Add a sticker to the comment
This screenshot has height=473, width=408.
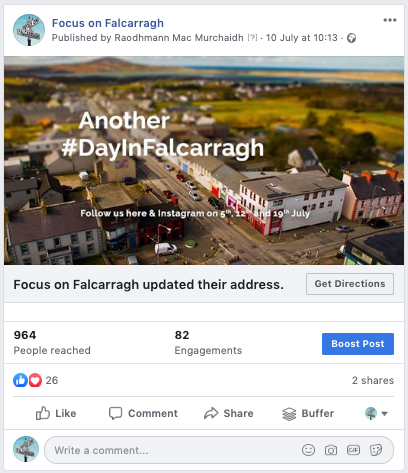coord(376,450)
